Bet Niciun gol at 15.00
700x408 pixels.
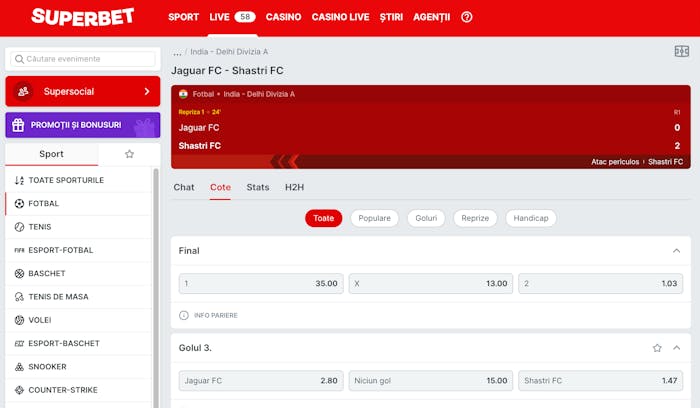(x=431, y=381)
